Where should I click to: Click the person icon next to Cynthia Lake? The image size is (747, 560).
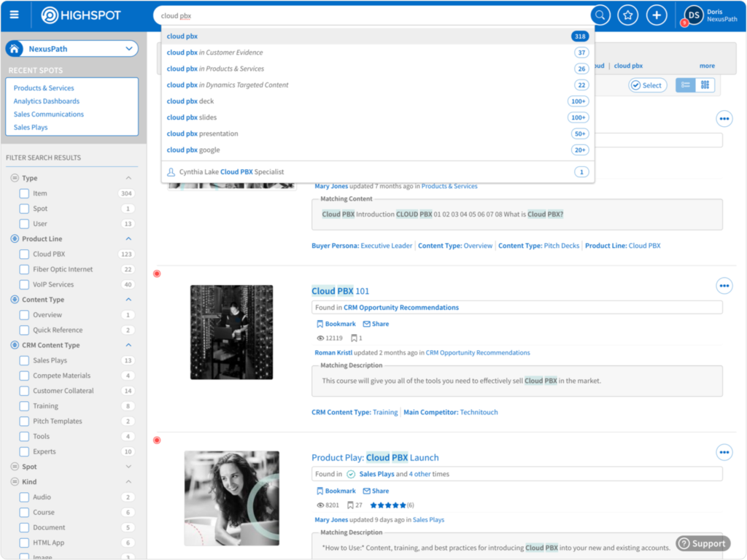[171, 172]
